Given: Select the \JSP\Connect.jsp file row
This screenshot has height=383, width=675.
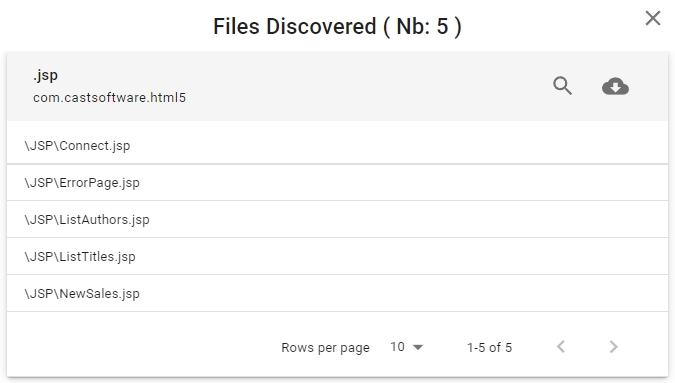Looking at the screenshot, I should pyautogui.click(x=338, y=145).
